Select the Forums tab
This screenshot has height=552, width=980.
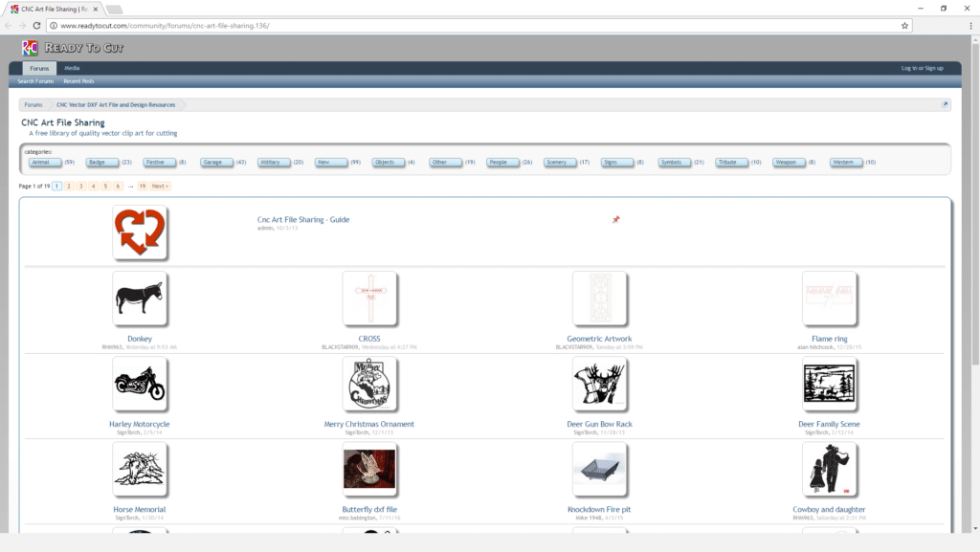(39, 68)
